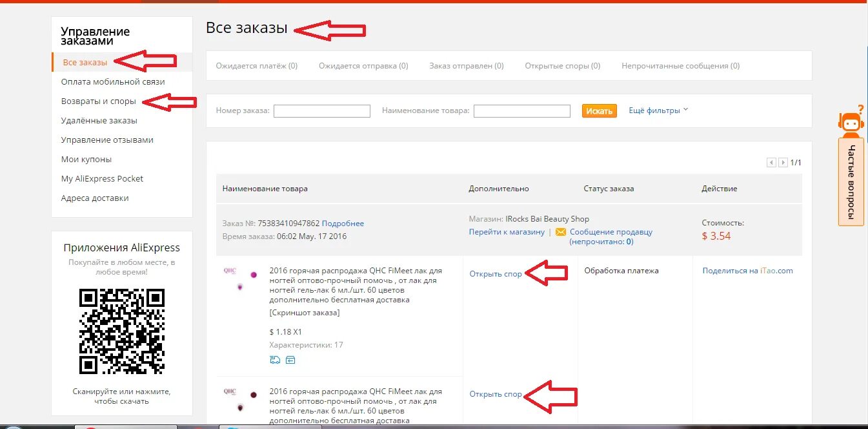This screenshot has height=429, width=868.
Task: Click store name 'IRocks Bai Beauty Shop'
Action: coord(547,218)
